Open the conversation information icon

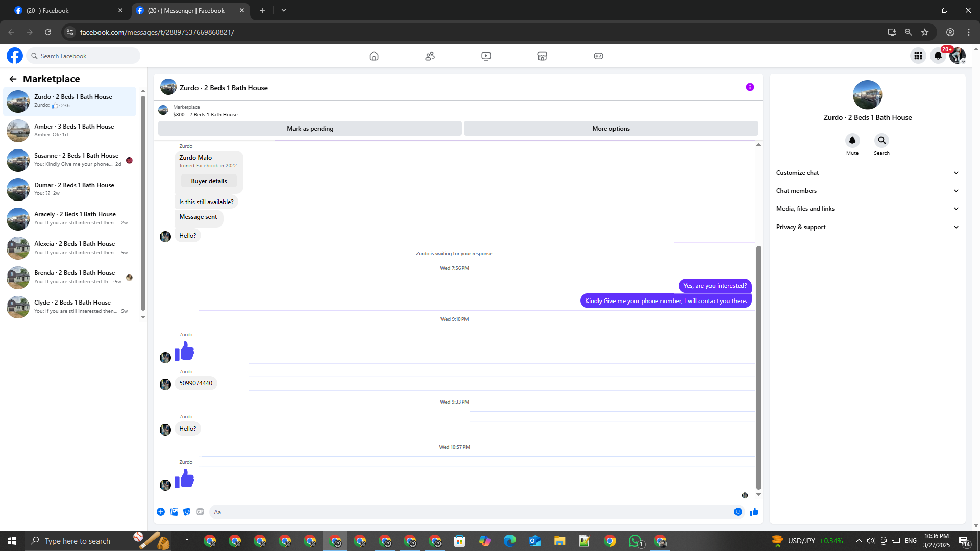[x=750, y=87]
